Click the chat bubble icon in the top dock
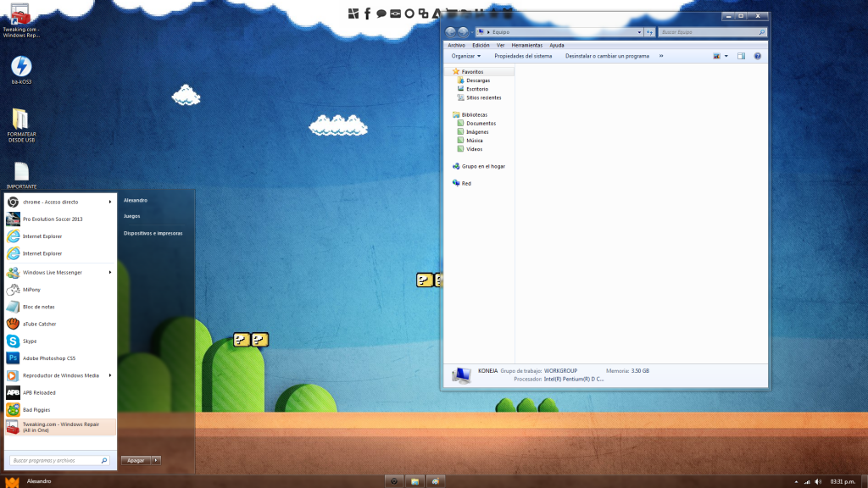Viewport: 868px width, 488px height. [381, 14]
